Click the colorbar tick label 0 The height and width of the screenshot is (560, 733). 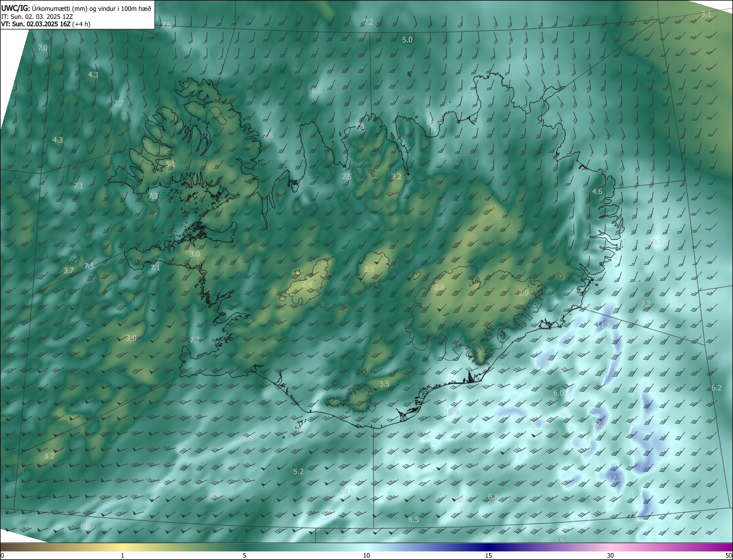[2, 556]
